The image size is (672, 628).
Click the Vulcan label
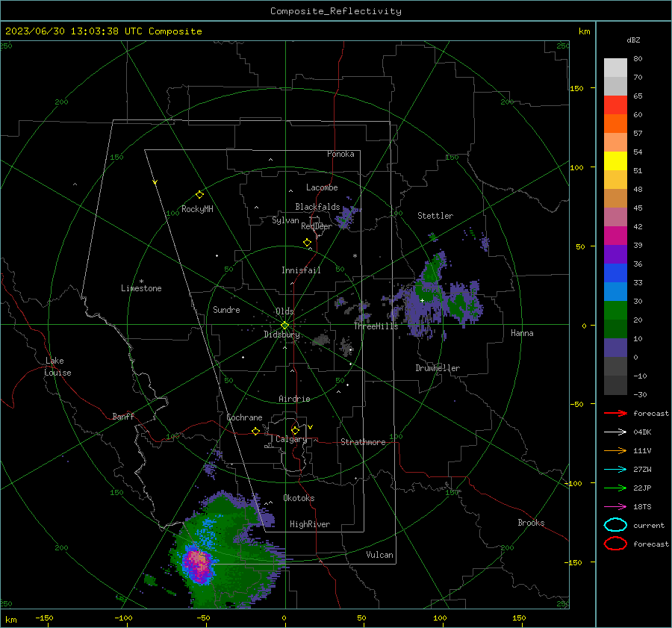[x=379, y=555]
